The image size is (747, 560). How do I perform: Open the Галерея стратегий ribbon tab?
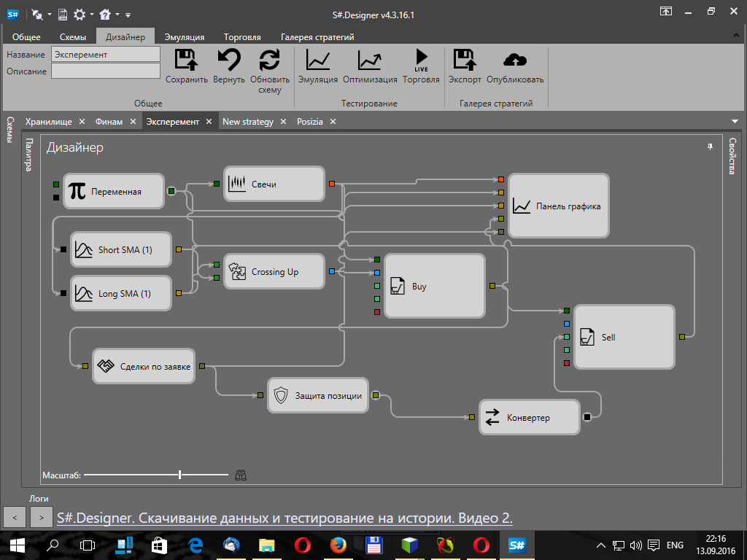[317, 36]
